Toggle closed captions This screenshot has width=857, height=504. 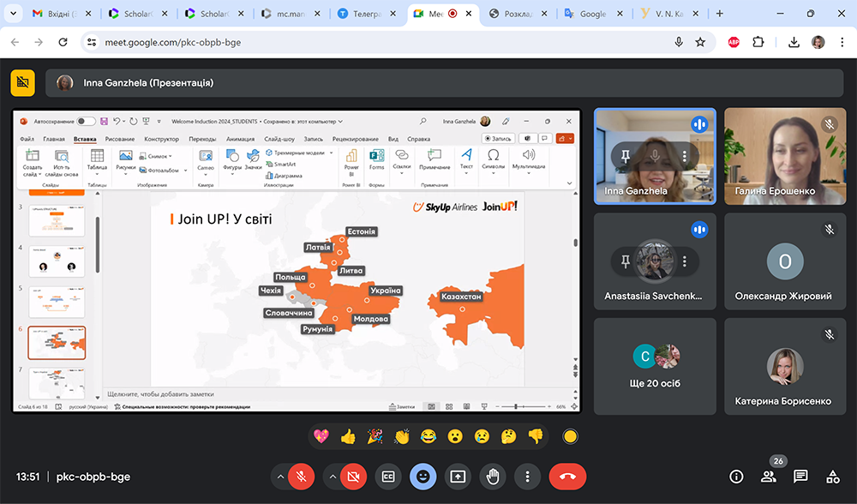[388, 477]
